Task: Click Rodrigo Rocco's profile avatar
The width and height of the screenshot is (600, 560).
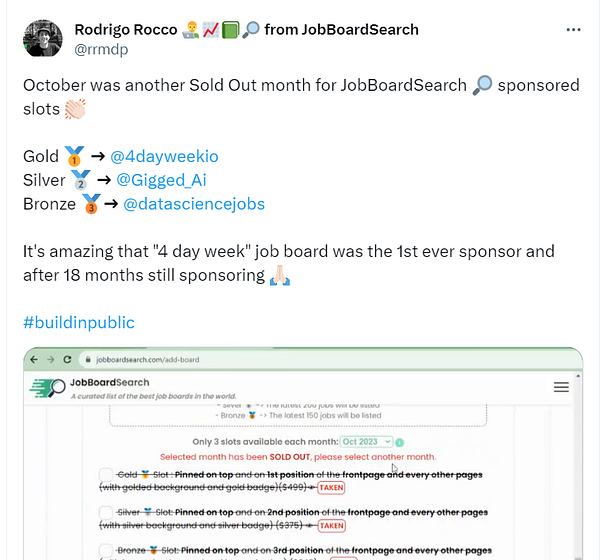Action: click(42, 39)
